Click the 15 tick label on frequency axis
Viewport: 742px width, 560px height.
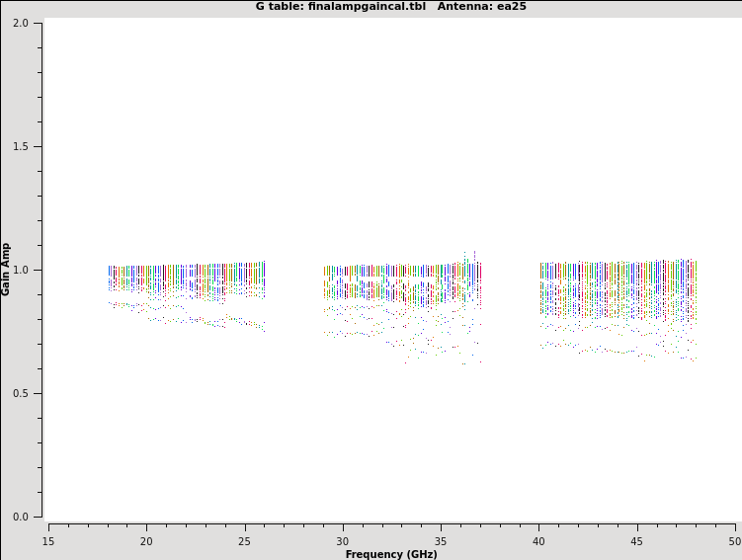(x=48, y=540)
